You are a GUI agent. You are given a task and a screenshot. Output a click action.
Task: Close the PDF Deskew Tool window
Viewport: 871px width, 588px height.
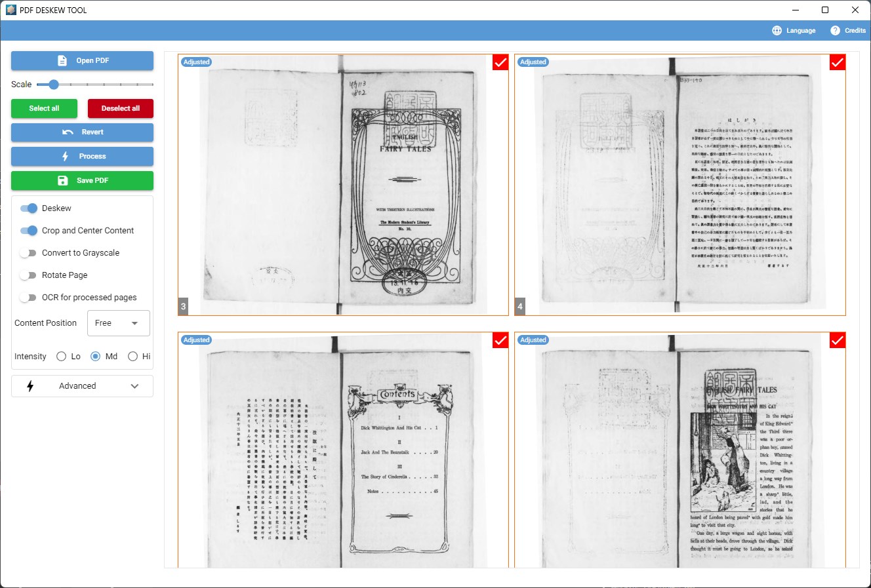click(855, 10)
